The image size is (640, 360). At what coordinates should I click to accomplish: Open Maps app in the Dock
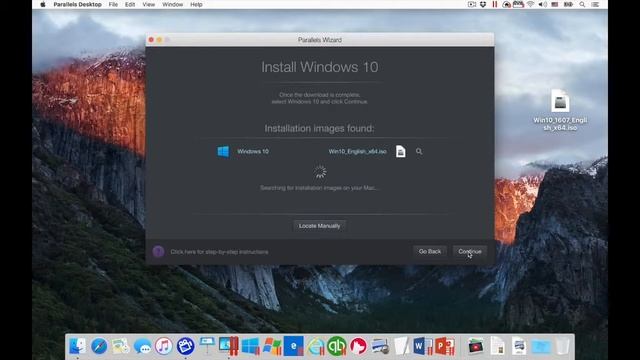121,346
